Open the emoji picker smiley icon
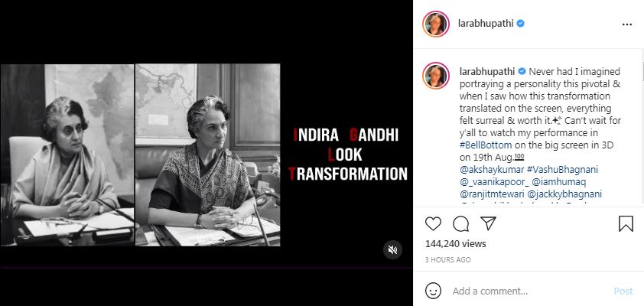Screen dimensions: 644x306 pyautogui.click(x=431, y=291)
